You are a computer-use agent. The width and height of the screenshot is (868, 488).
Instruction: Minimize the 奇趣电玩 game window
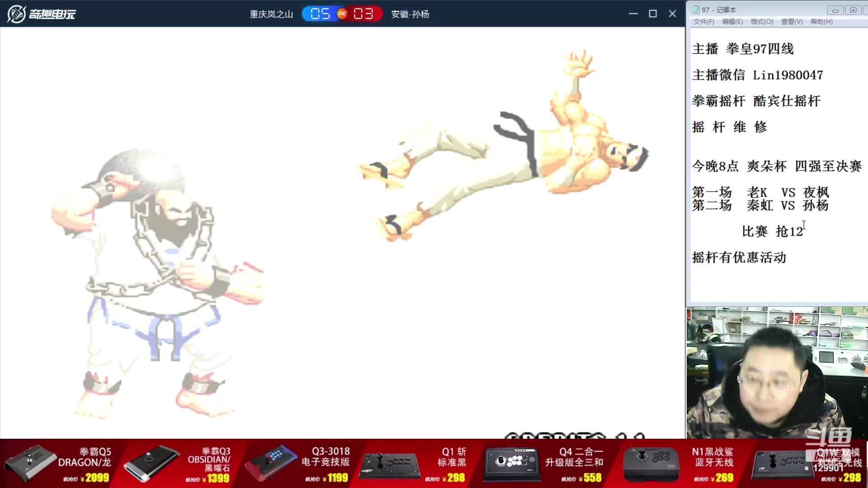(633, 14)
